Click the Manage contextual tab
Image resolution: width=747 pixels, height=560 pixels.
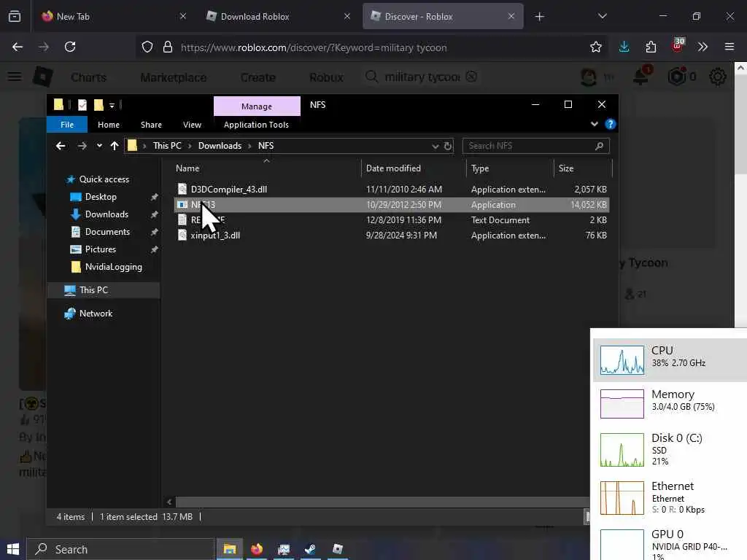click(x=257, y=106)
